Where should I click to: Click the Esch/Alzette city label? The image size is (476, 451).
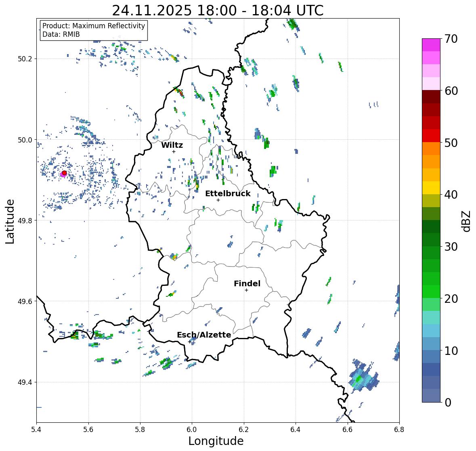pos(204,335)
